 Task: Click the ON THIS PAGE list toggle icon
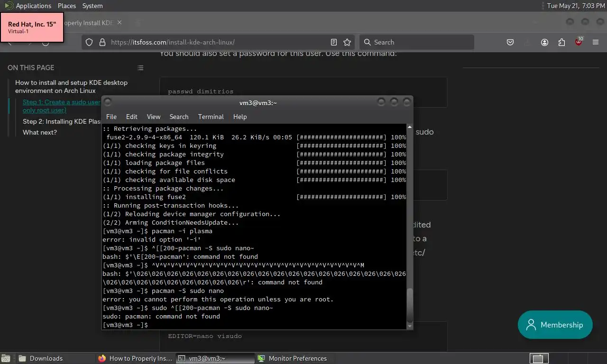click(140, 68)
